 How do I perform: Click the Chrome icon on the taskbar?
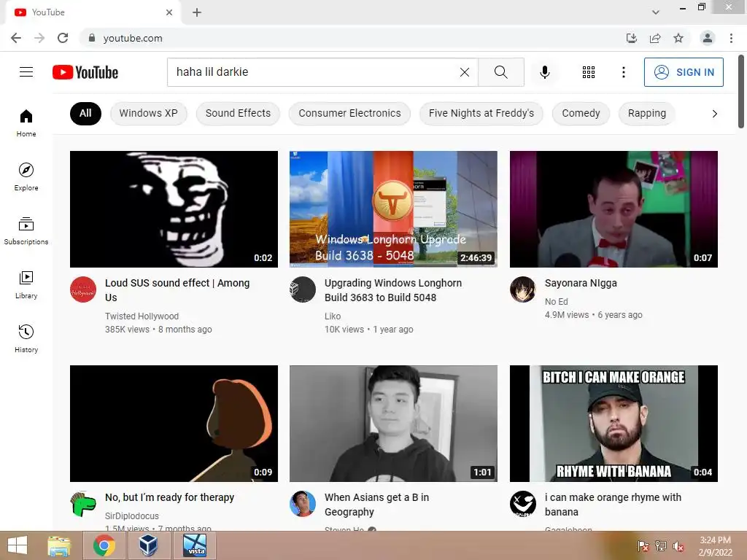pyautogui.click(x=104, y=545)
